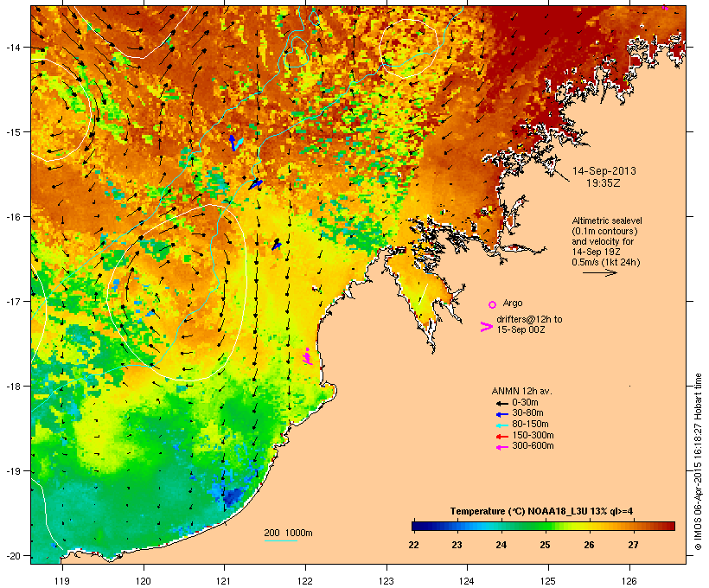Screen dimensions: 709x588
Task: Click the magenta Argo circle legend symbol
Action: pyautogui.click(x=493, y=305)
